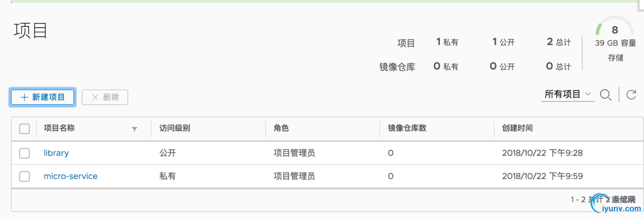644x217 pixels.
Task: Click the 公开 access level cell for library
Action: (x=168, y=153)
